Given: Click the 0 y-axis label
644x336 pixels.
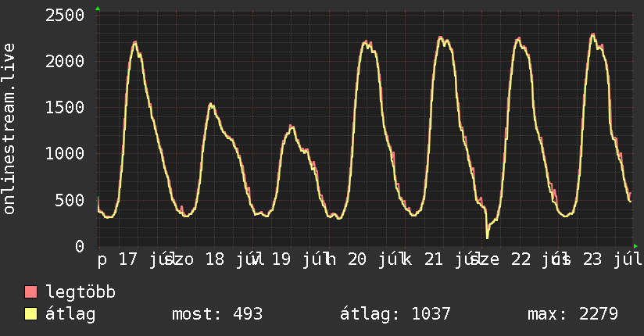Looking at the screenshot, I should point(80,246).
